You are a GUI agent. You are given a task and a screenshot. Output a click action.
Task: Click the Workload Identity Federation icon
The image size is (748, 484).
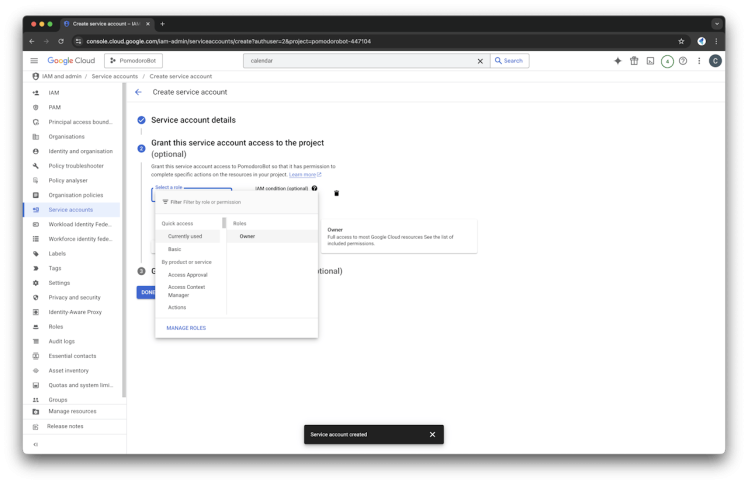click(x=36, y=224)
